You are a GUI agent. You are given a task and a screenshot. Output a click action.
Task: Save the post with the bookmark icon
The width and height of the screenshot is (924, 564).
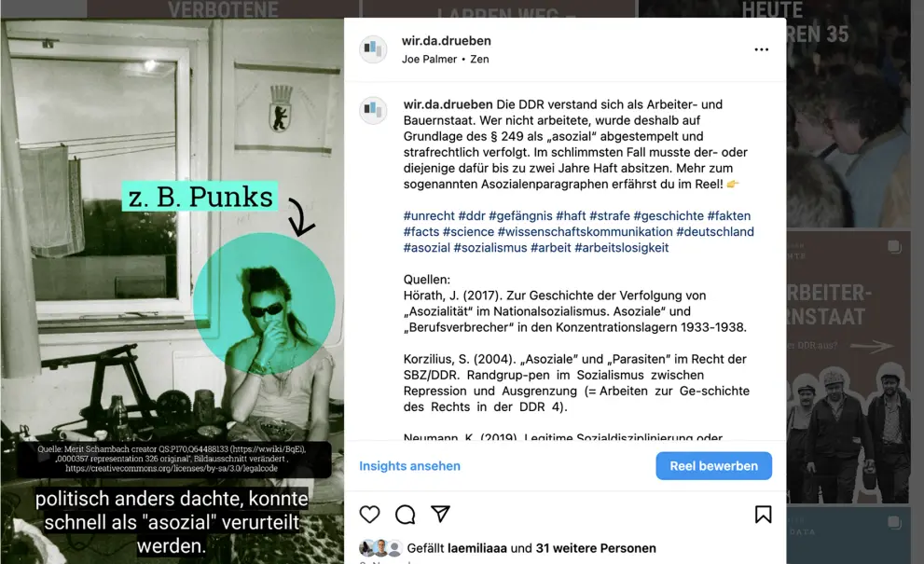point(763,515)
